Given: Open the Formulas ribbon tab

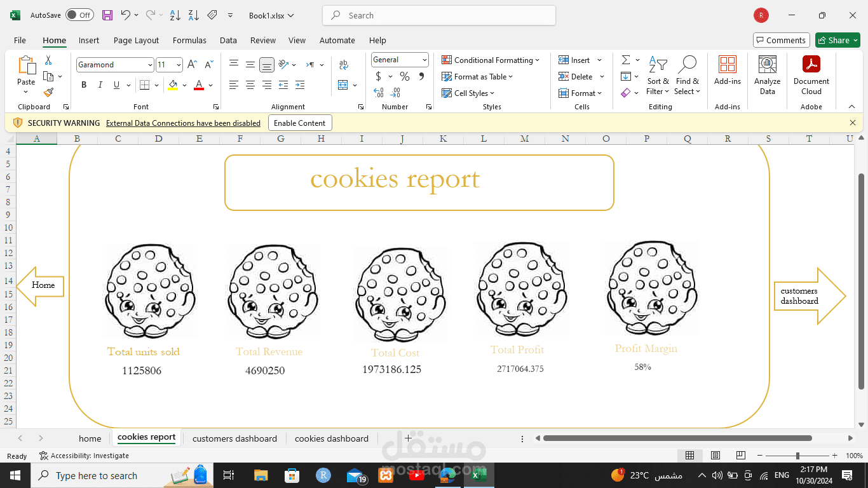Looking at the screenshot, I should [189, 40].
